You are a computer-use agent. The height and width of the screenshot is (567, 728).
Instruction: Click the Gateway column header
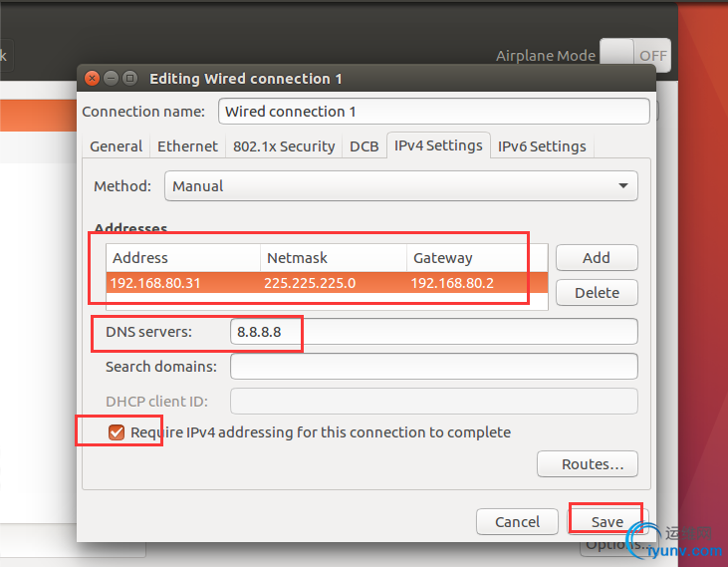coord(477,258)
